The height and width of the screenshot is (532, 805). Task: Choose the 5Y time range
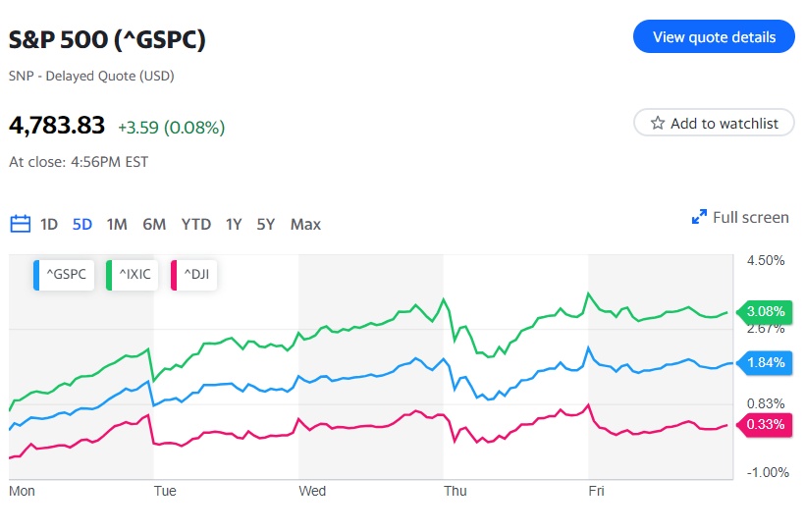click(266, 224)
